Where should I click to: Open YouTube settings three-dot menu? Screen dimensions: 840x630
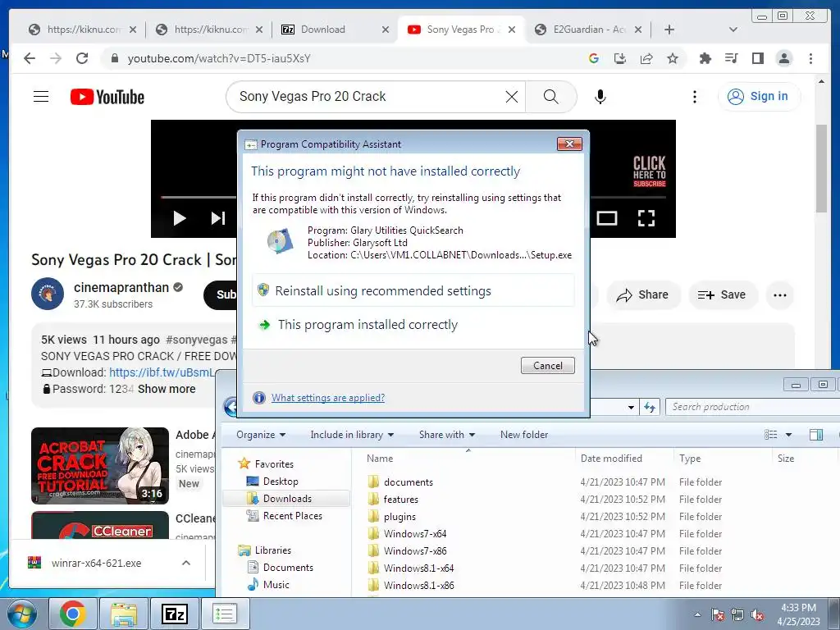[694, 97]
